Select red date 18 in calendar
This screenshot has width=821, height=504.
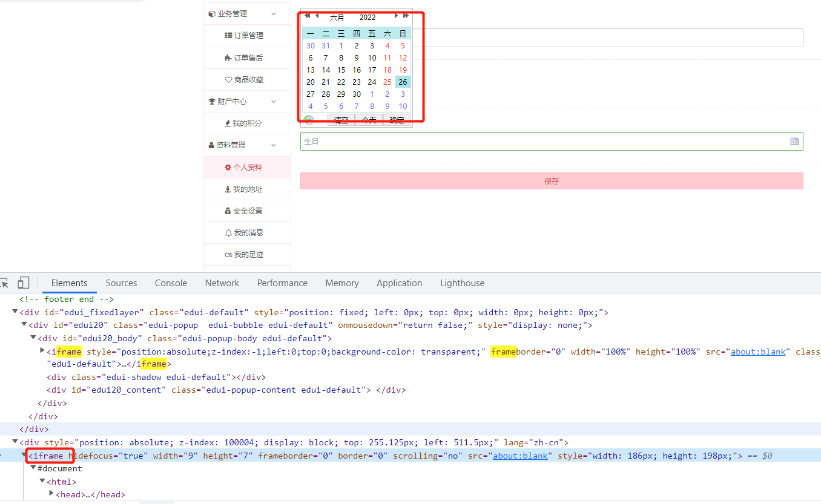[x=387, y=70]
